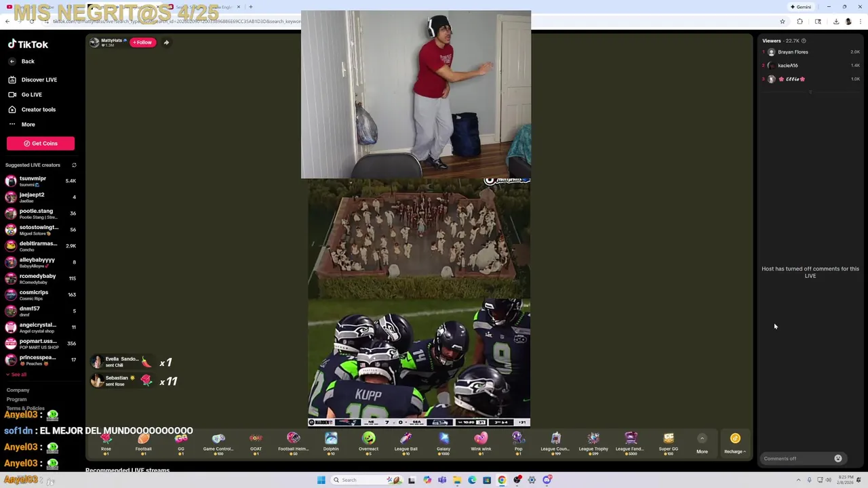Click the Viewers info icon

(804, 41)
